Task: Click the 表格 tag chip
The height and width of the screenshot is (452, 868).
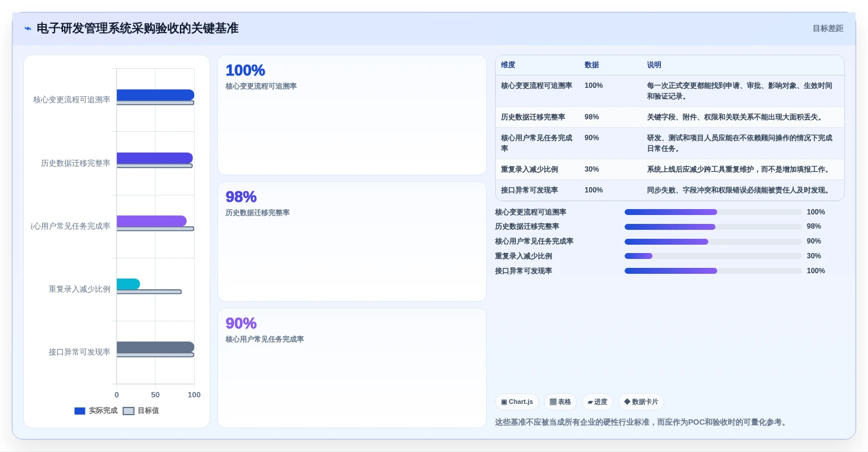Action: pyautogui.click(x=560, y=402)
